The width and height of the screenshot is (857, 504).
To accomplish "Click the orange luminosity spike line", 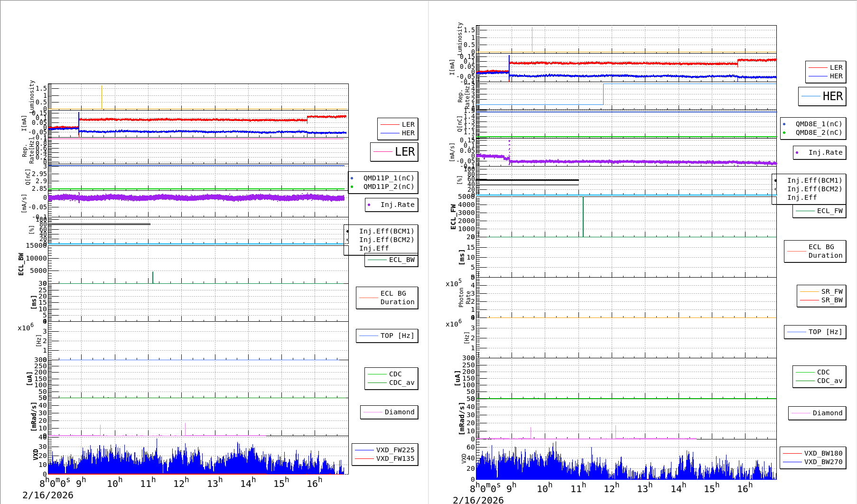I will click(x=102, y=97).
